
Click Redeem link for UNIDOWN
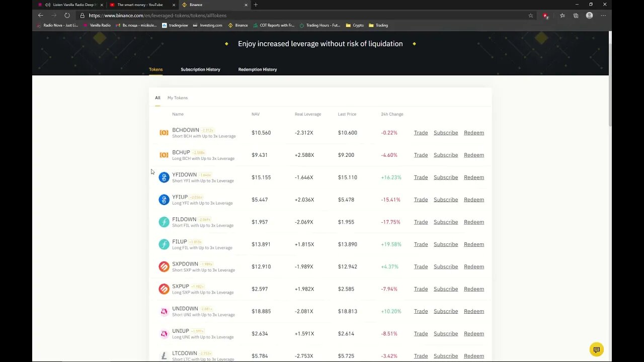click(x=474, y=311)
